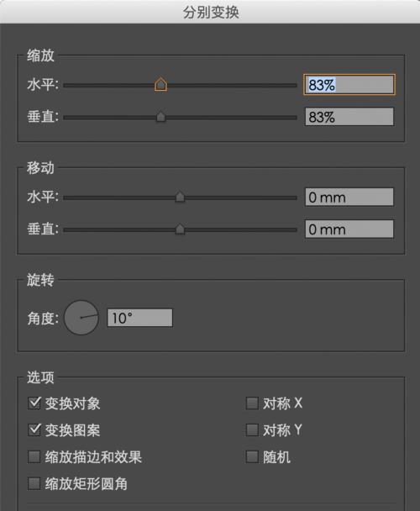Screen dimensions: 420x511
Task: Check the 对称 X option
Action: click(x=252, y=403)
